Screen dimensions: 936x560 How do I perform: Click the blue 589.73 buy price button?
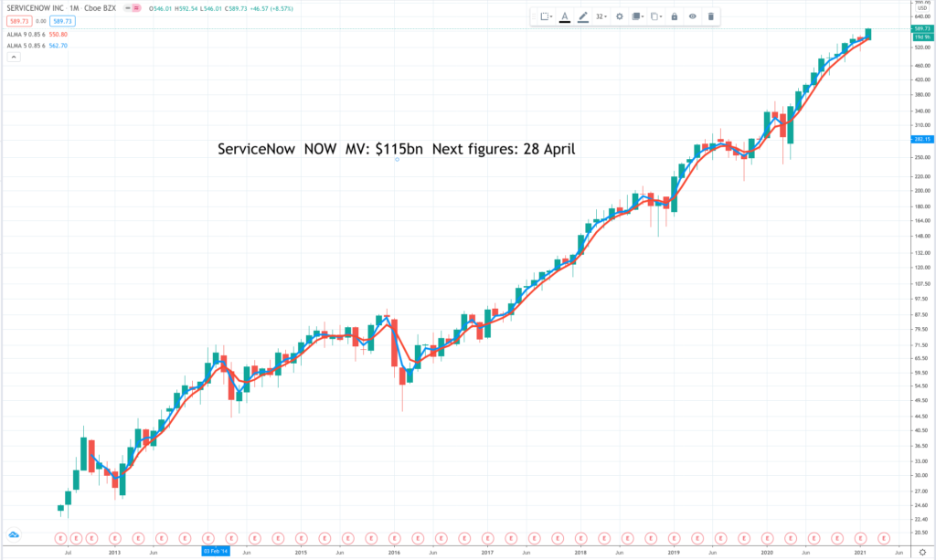(x=62, y=22)
